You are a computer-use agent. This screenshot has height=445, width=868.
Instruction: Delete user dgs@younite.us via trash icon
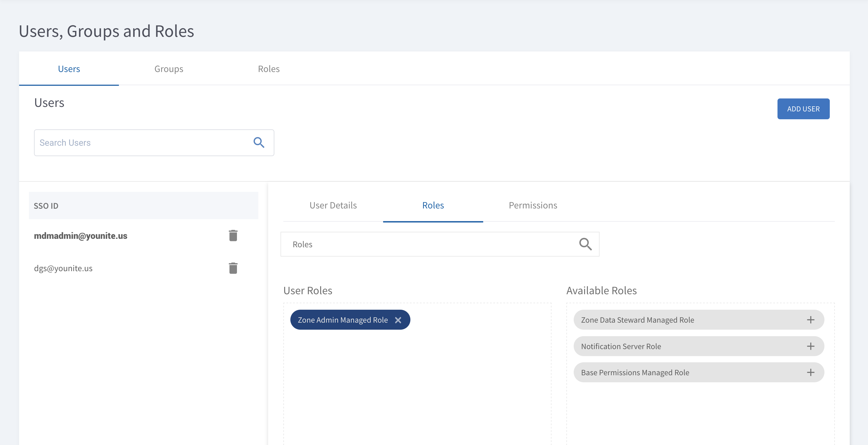[x=233, y=268]
